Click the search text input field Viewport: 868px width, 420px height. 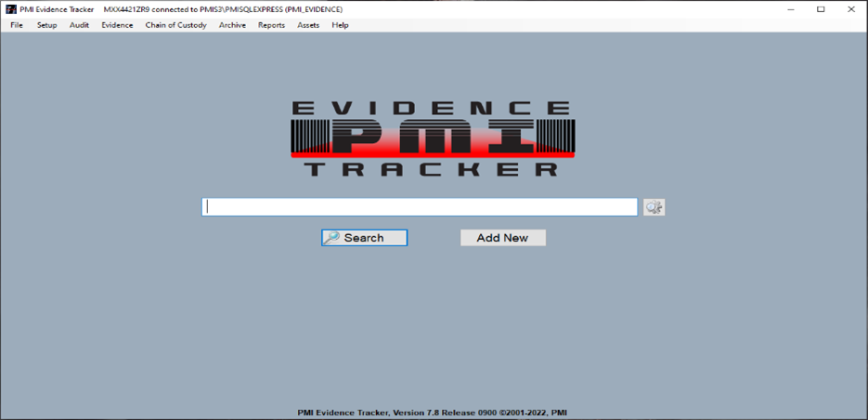pyautogui.click(x=420, y=207)
